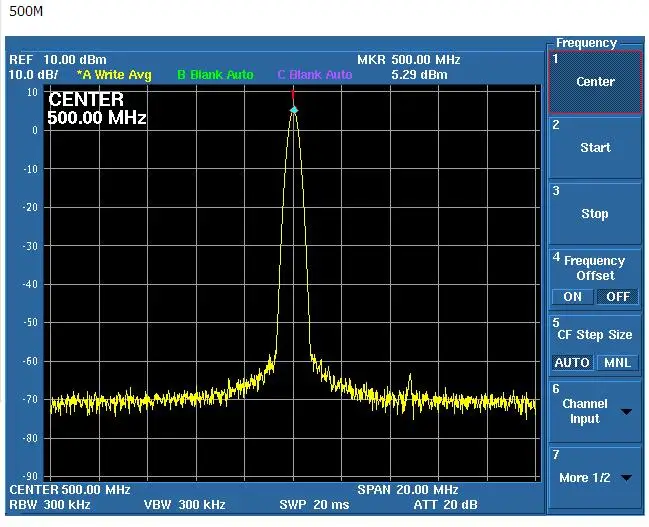Select the Start frequency softkey
Viewport: 649px width, 527px height.
(595, 148)
